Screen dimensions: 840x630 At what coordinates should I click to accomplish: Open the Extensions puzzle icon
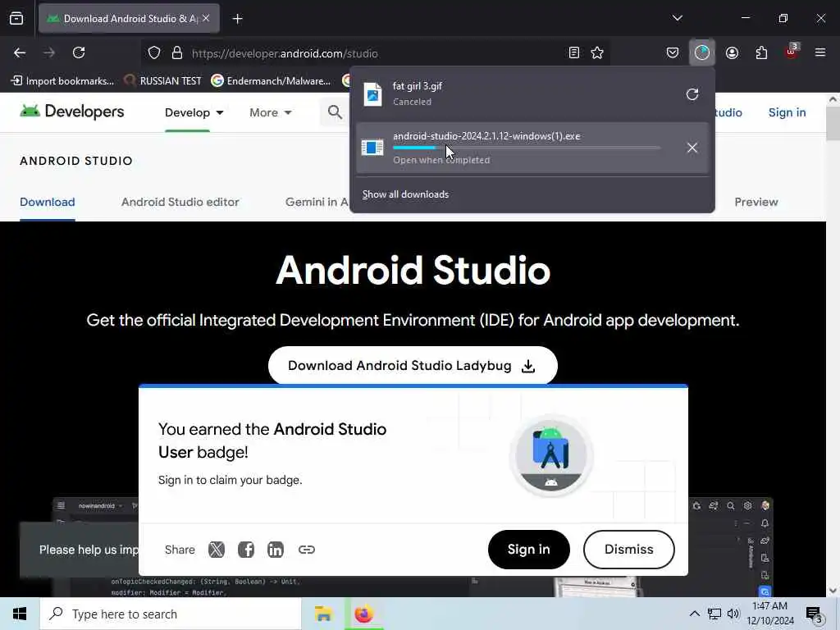[761, 53]
